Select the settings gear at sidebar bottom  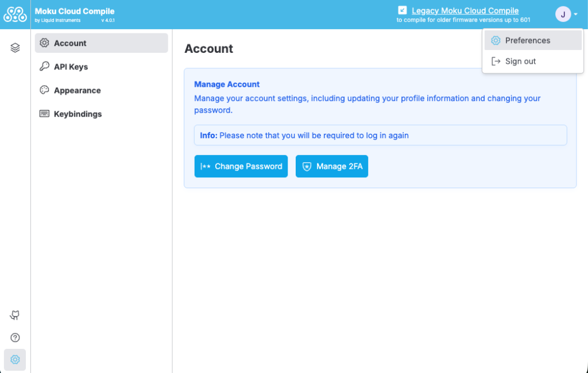15,360
